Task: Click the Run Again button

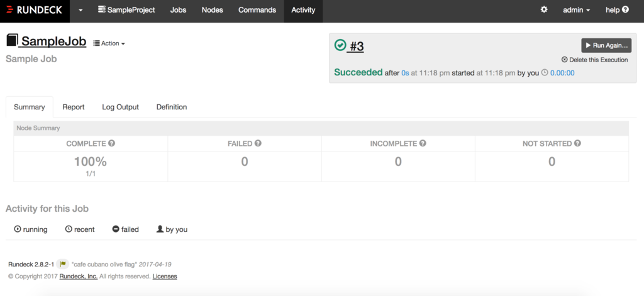Action: tap(606, 45)
